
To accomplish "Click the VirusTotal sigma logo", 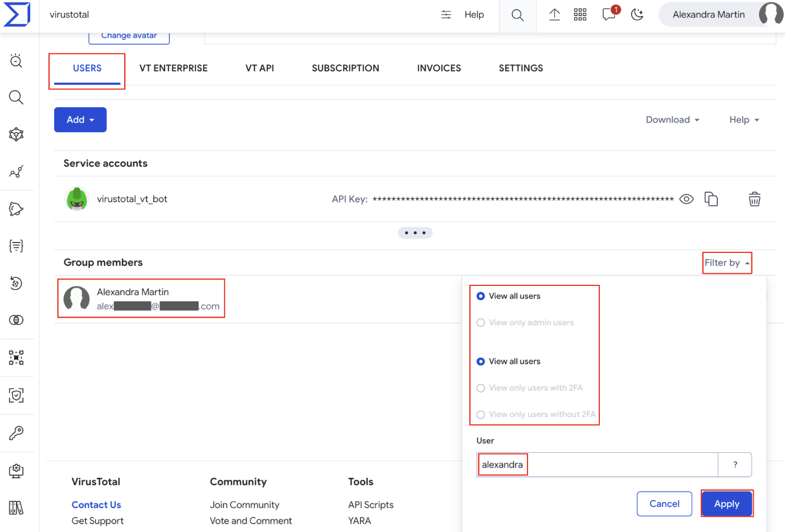I will tap(17, 14).
